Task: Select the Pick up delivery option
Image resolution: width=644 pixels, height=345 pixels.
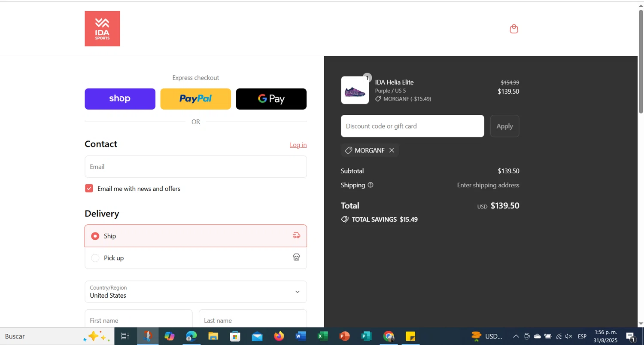Action: [195, 258]
